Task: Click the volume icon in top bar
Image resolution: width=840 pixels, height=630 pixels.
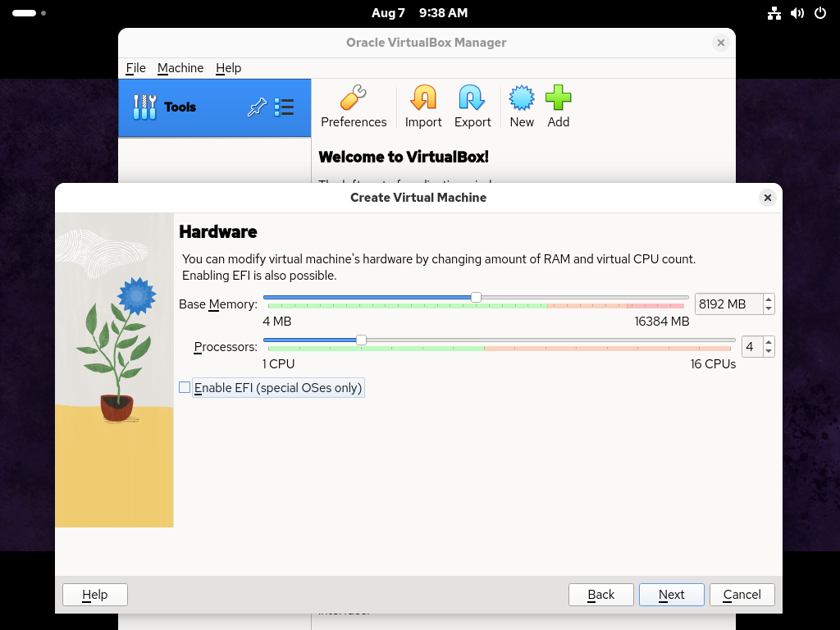Action: [x=797, y=13]
